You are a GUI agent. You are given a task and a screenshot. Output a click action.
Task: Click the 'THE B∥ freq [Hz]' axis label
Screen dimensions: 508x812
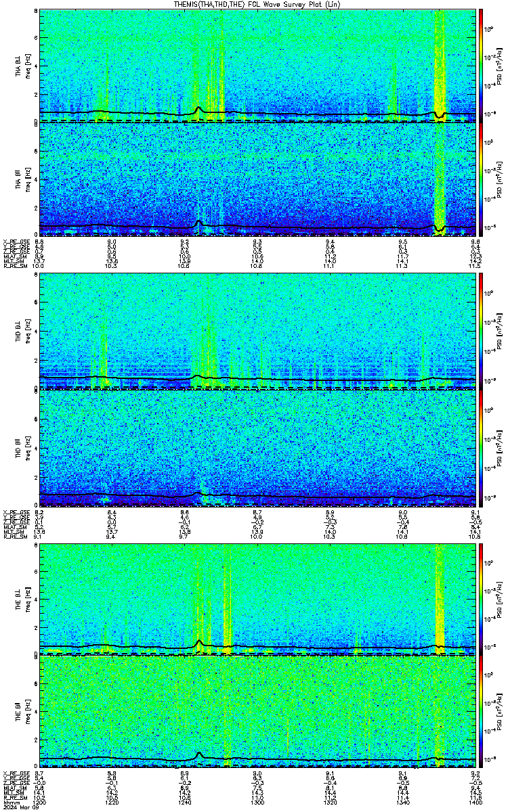click(x=22, y=712)
